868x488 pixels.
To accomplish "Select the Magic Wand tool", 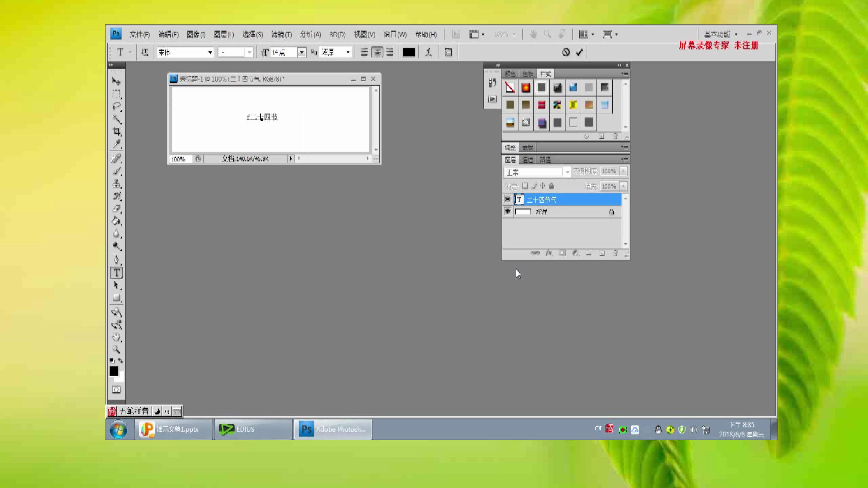I will [116, 119].
